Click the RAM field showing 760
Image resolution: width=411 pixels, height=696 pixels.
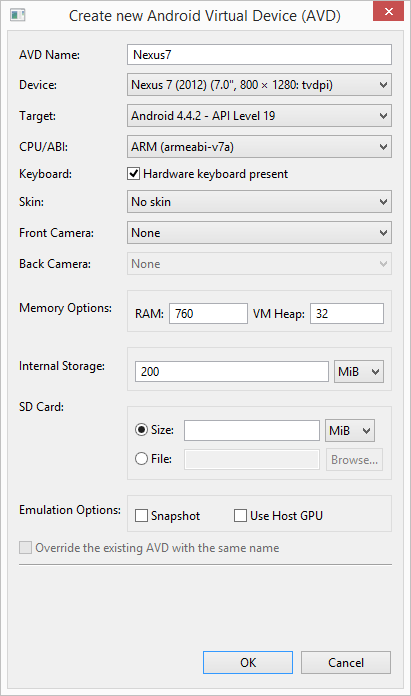[x=208, y=314]
